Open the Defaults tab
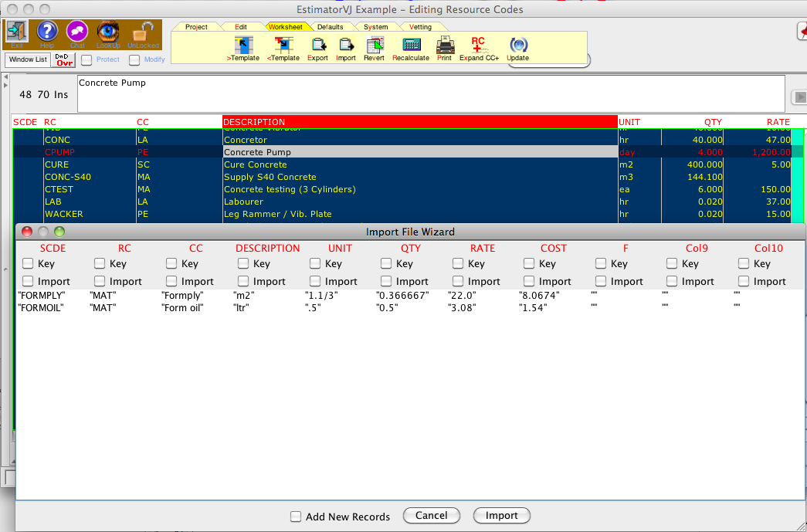Screen dimensions: 807x532 (330, 27)
